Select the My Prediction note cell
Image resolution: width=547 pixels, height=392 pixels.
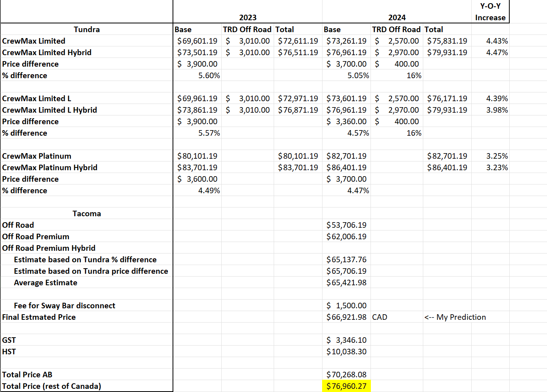tap(455, 317)
